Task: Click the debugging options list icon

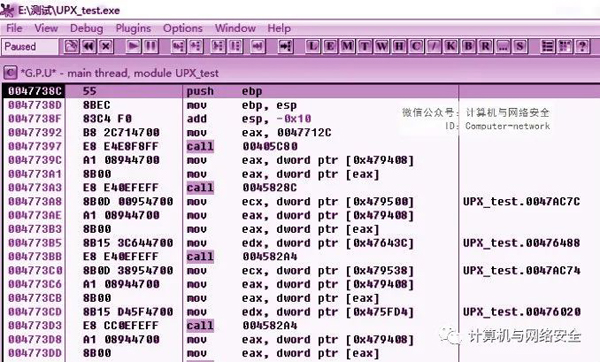Action: coord(548,47)
